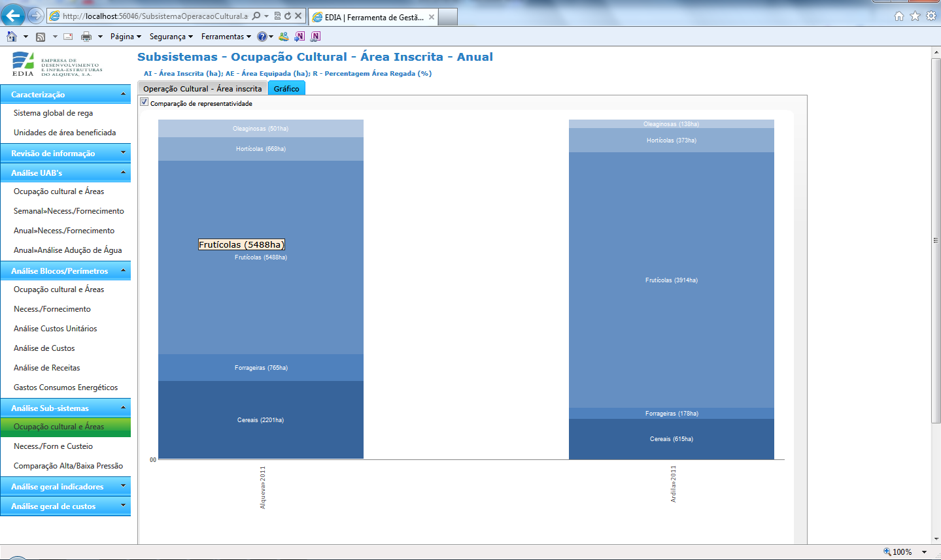The width and height of the screenshot is (941, 560).
Task: Open Unidades de área beneficiada
Action: 65,133
